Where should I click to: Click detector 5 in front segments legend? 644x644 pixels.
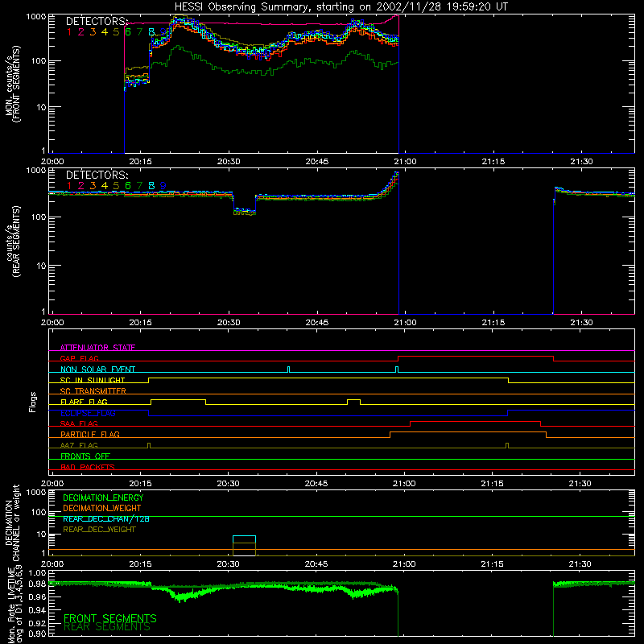(x=116, y=32)
